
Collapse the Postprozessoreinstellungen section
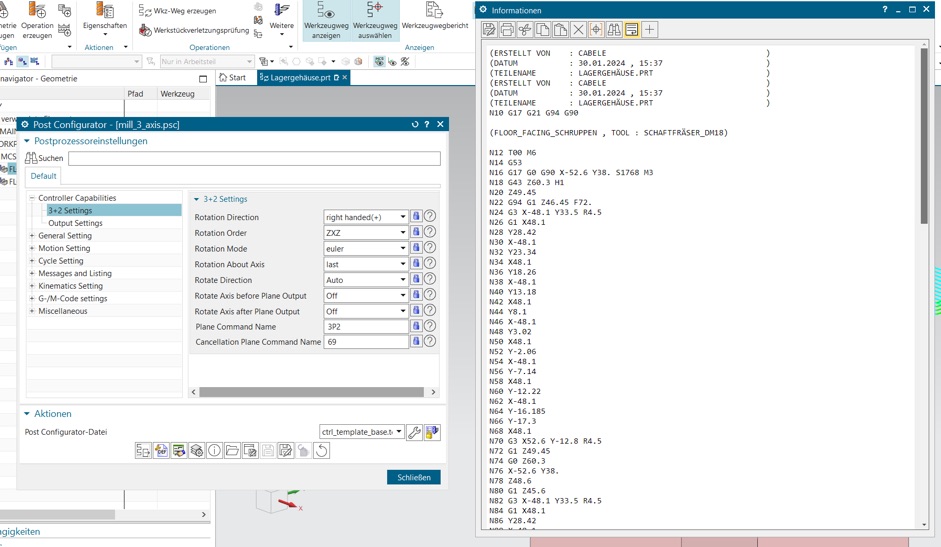(x=26, y=141)
